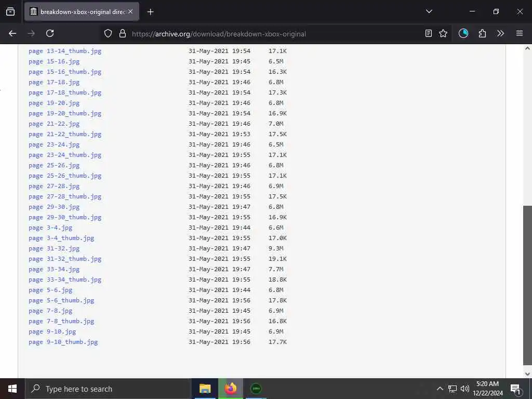Open page 9-10_thumb.jpg file
The width and height of the screenshot is (532, 399).
63,342
